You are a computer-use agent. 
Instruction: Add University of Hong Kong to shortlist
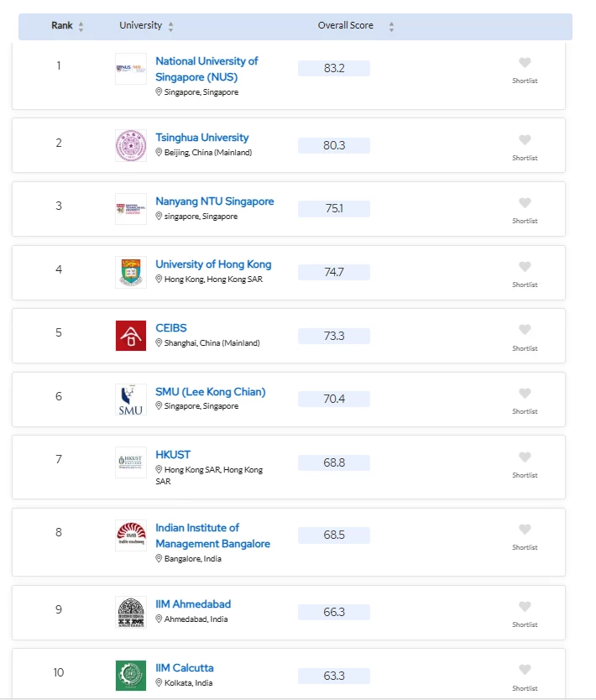[x=525, y=267]
